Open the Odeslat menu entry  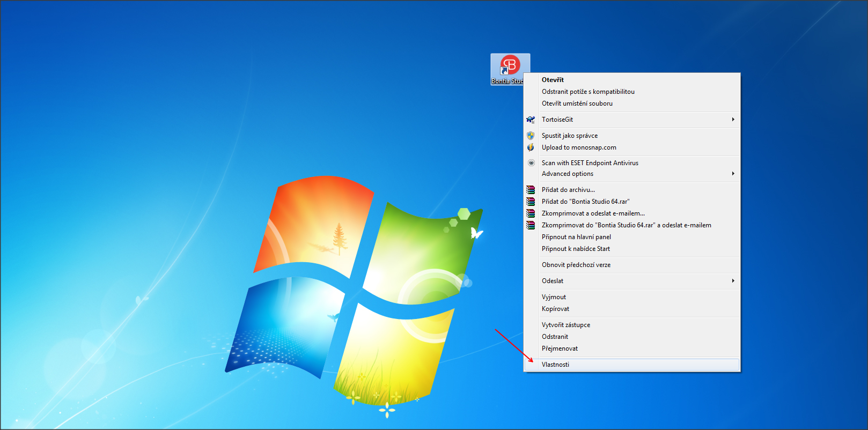[x=632, y=281]
